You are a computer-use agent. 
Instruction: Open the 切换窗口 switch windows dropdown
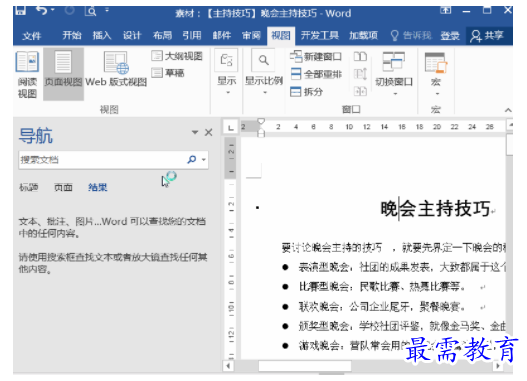(x=394, y=73)
